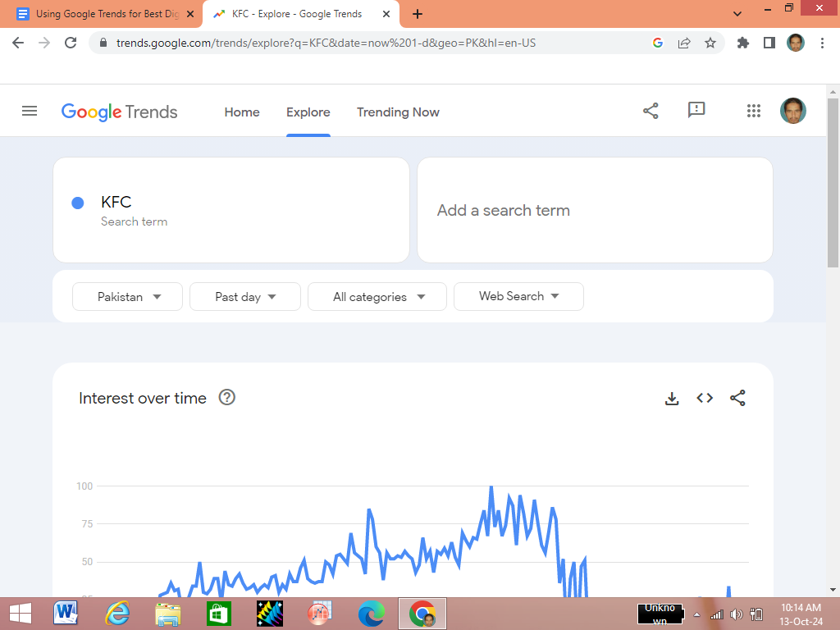The width and height of the screenshot is (840, 630).
Task: Close the Using Google Trends tab
Action: [190, 14]
